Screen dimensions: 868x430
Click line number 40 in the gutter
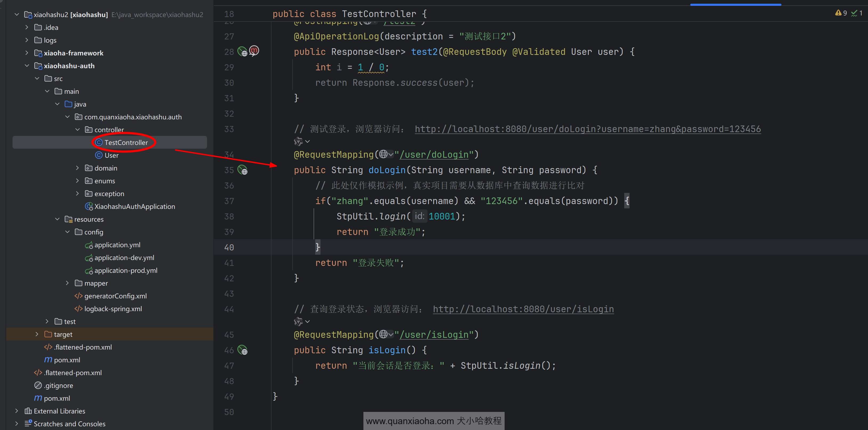[229, 248]
